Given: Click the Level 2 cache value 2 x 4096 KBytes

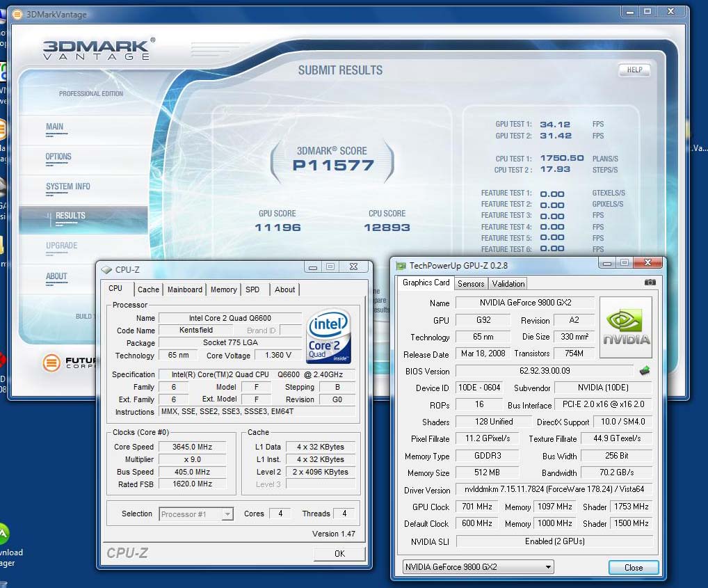Looking at the screenshot, I should [320, 472].
